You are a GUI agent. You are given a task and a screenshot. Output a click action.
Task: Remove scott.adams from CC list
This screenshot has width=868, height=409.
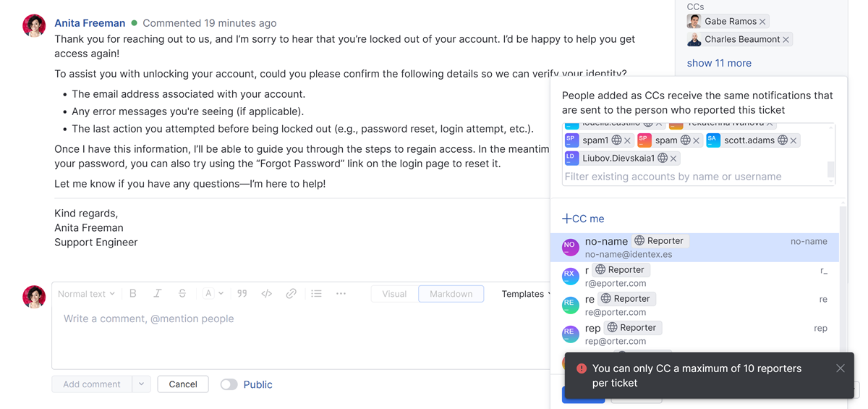coord(793,140)
